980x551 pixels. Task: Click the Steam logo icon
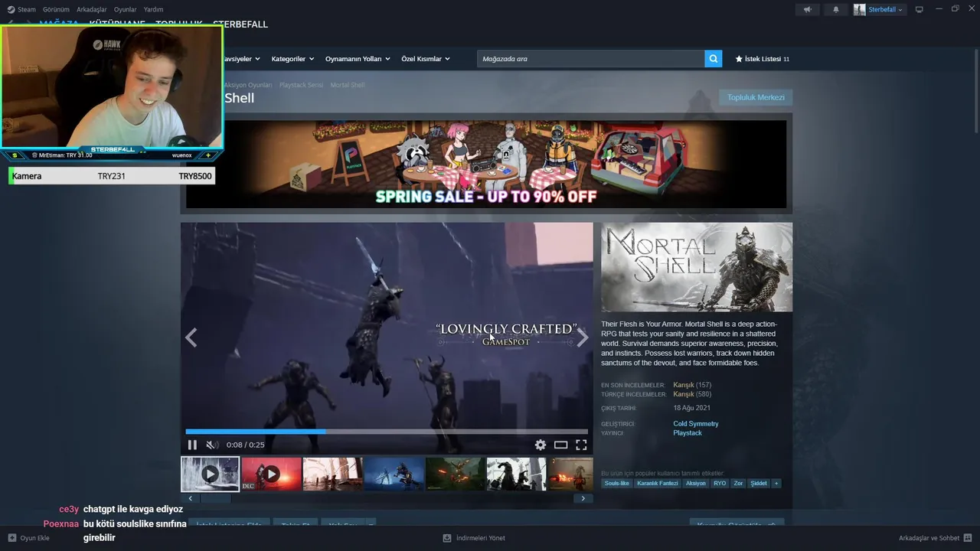click(11, 9)
